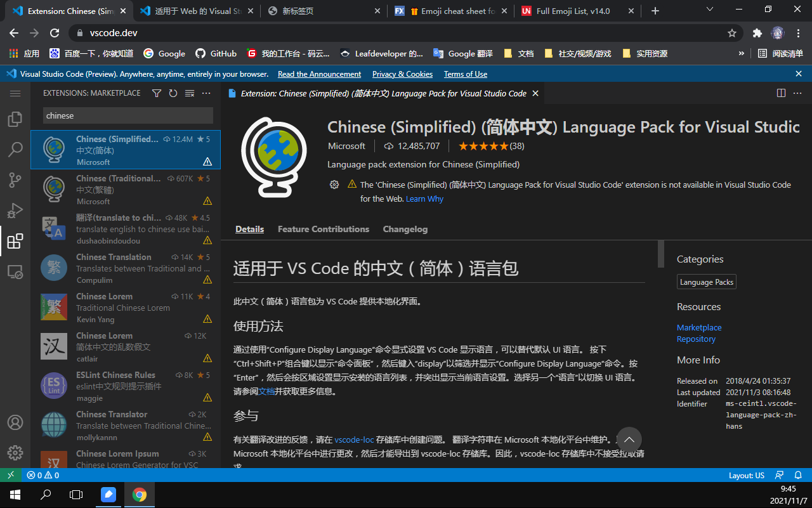Refresh the extensions marketplace list
The image size is (812, 508).
[173, 93]
